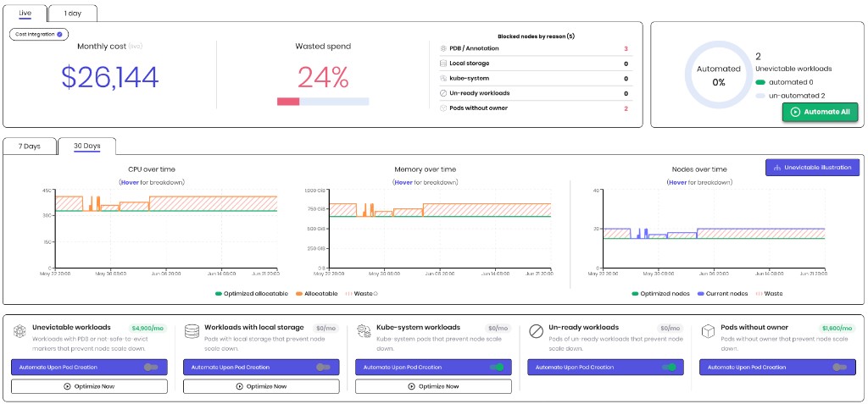Click the Hover link under Memory over time
The image size is (868, 404).
pos(403,182)
